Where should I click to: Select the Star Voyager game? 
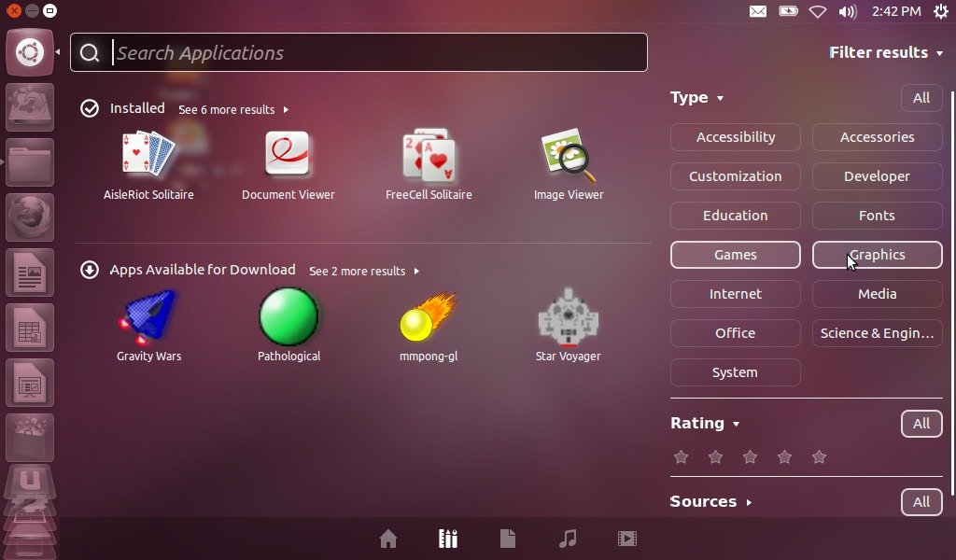click(569, 326)
